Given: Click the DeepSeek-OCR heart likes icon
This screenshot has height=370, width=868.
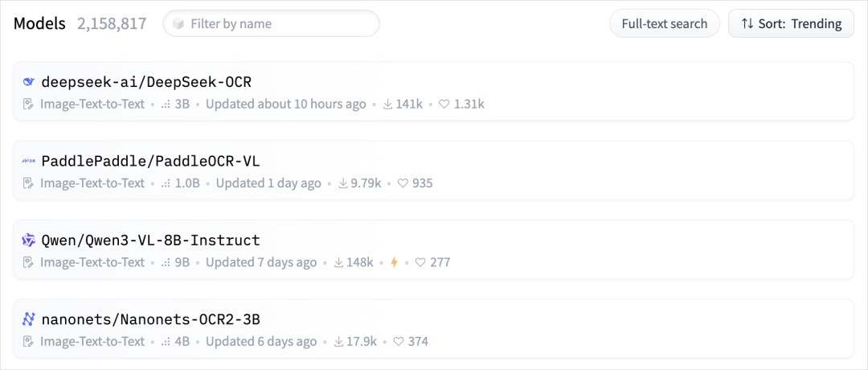Looking at the screenshot, I should [x=444, y=104].
